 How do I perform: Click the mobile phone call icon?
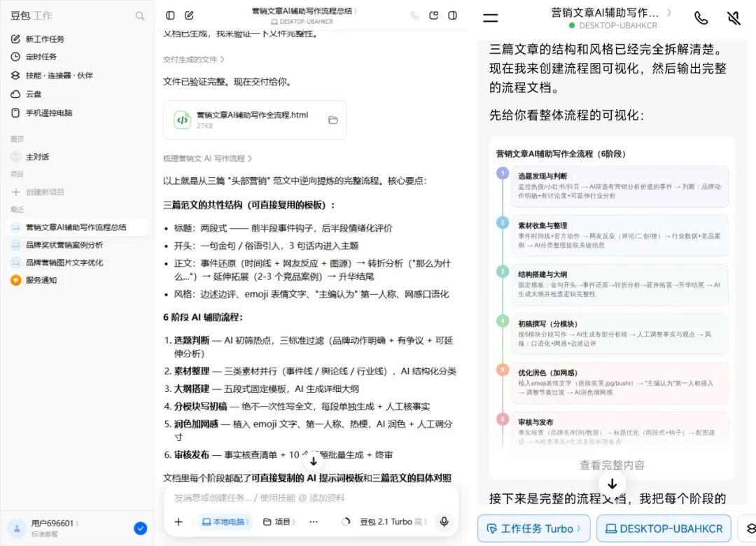pos(701,17)
